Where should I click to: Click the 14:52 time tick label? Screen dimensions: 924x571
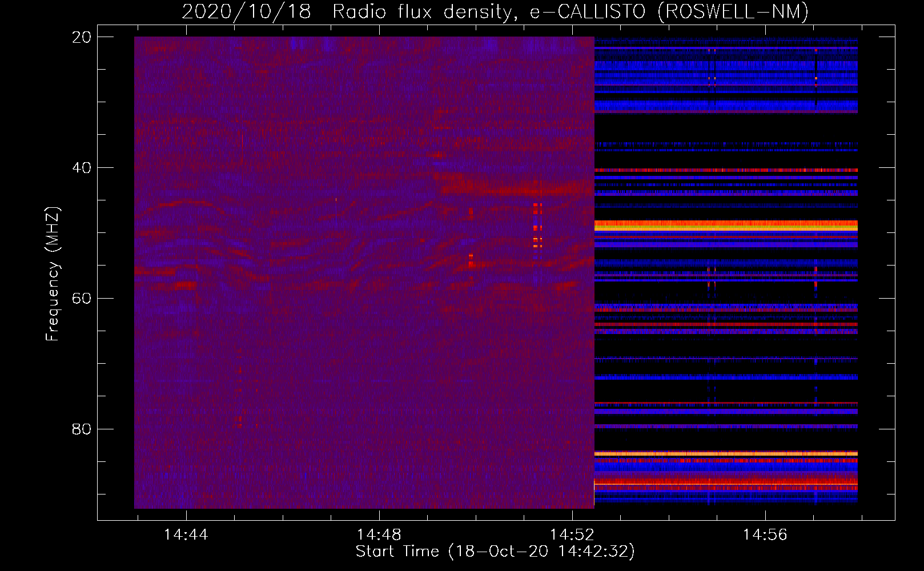(572, 535)
